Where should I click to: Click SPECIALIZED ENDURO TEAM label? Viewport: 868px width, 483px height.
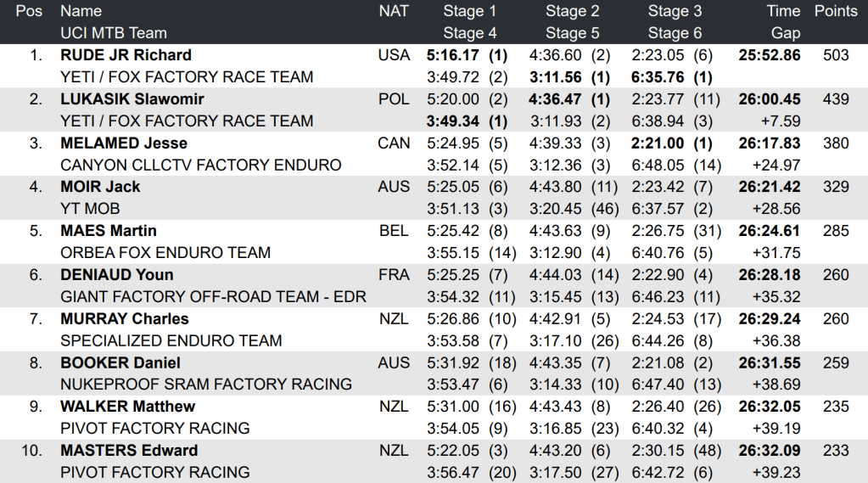pos(171,340)
